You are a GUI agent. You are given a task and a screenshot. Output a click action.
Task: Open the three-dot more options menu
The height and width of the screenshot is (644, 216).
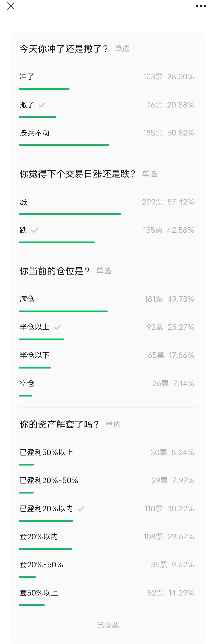coord(201,6)
